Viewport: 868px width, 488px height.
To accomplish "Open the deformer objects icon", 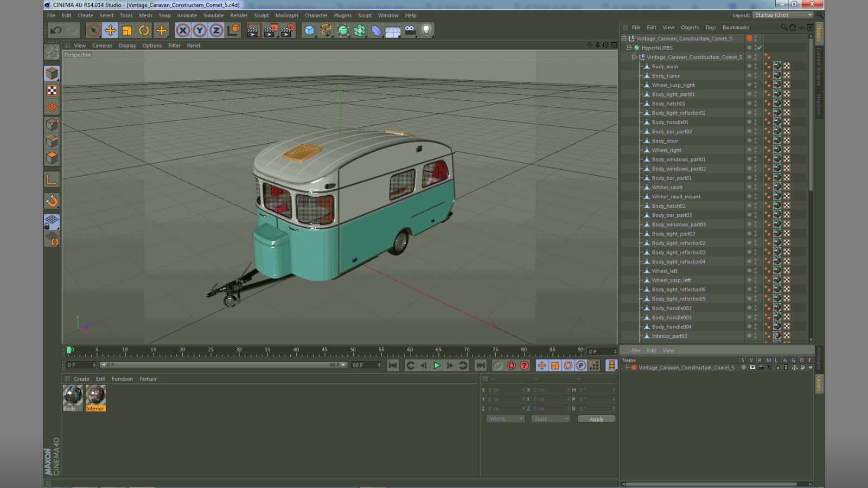I will [x=376, y=30].
